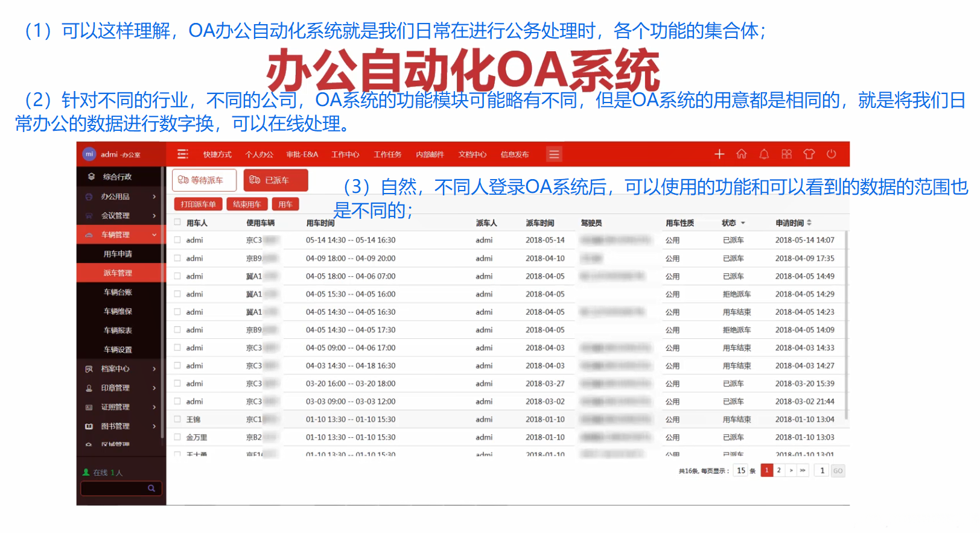This screenshot has height=533, width=980.
Task: Expand the 图书管理 sidebar section
Action: pyautogui.click(x=154, y=426)
